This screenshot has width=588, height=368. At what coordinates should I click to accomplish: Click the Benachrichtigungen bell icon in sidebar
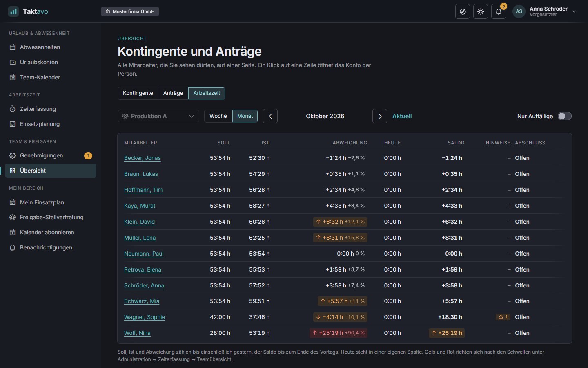coord(13,247)
